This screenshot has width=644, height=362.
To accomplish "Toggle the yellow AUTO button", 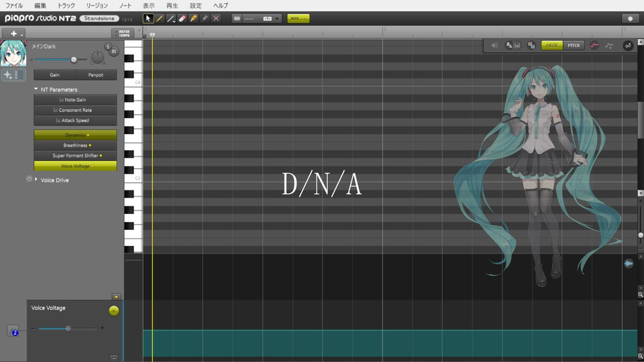I will [298, 19].
